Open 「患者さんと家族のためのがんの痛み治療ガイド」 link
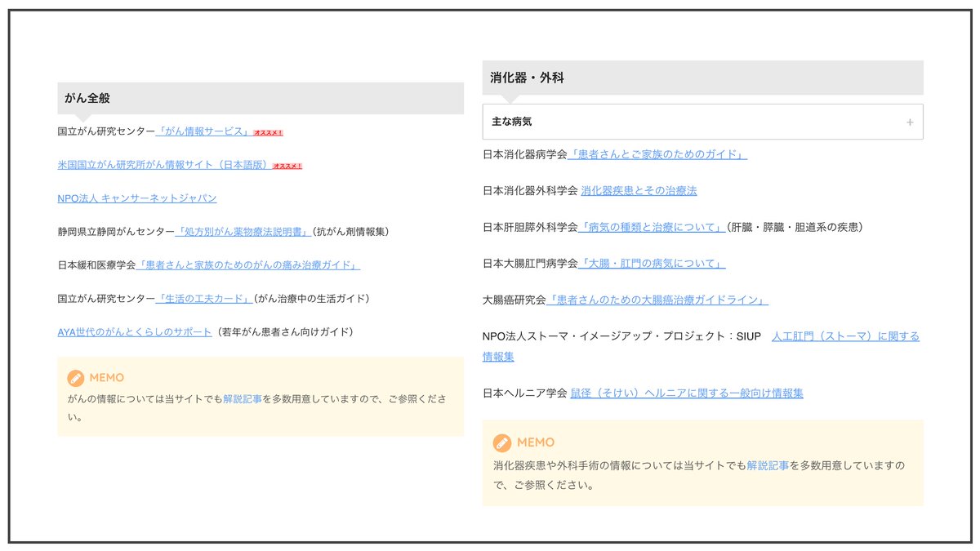 [248, 265]
